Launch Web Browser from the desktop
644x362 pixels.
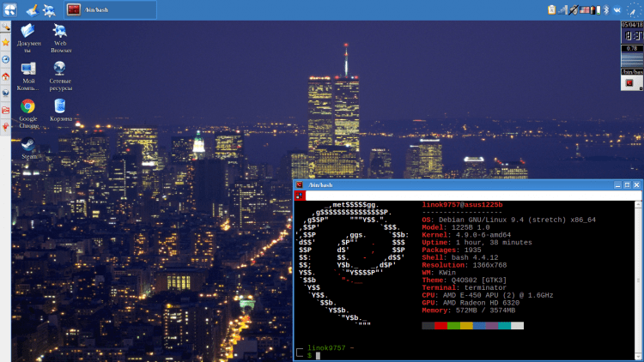[x=60, y=31]
